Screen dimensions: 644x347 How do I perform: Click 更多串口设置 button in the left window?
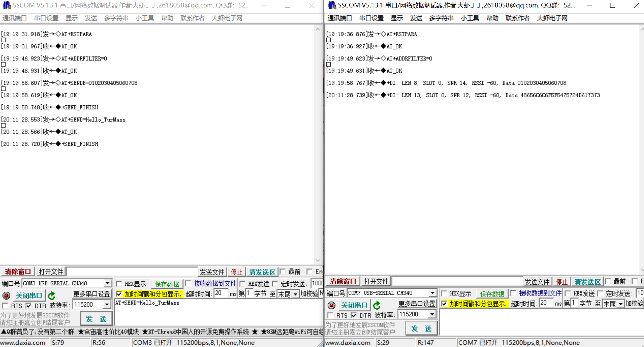pyautogui.click(x=92, y=294)
